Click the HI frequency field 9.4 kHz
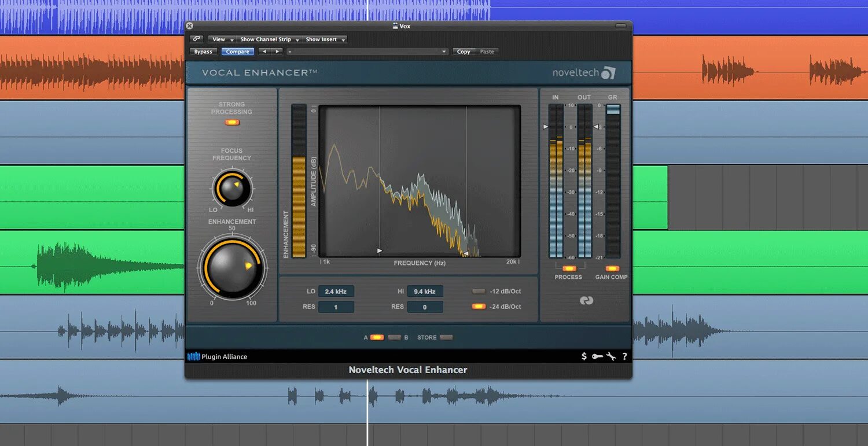This screenshot has width=868, height=446. coord(425,292)
